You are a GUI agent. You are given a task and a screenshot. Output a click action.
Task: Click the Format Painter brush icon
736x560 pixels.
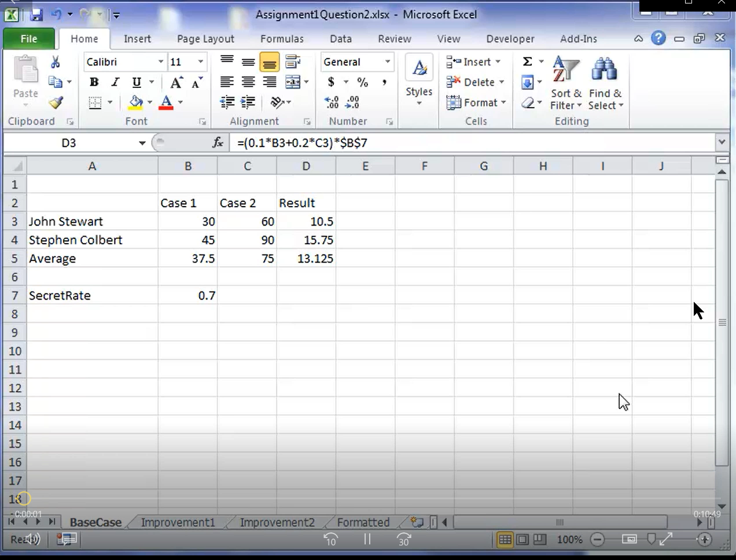pyautogui.click(x=56, y=102)
